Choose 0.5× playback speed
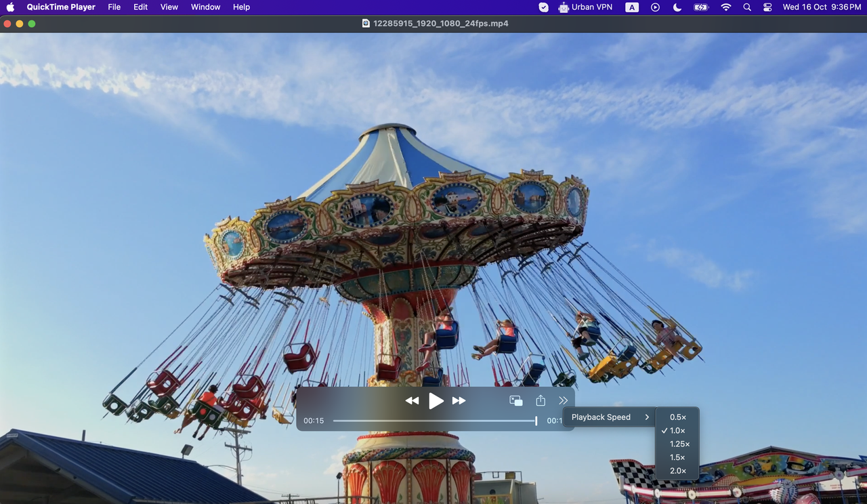The height and width of the screenshot is (504, 867). [677, 417]
